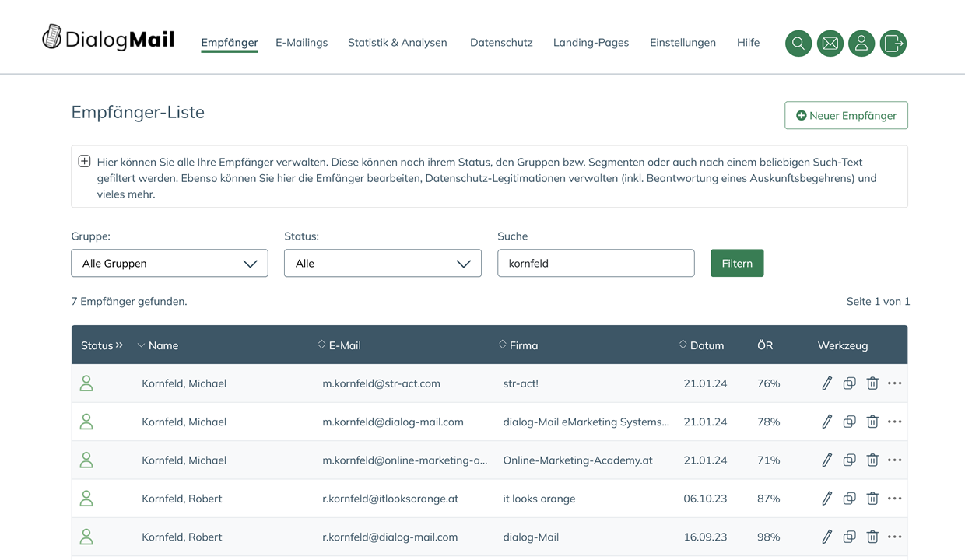The image size is (965, 560).
Task: Open the Status dropdown showing Alle
Action: point(383,263)
